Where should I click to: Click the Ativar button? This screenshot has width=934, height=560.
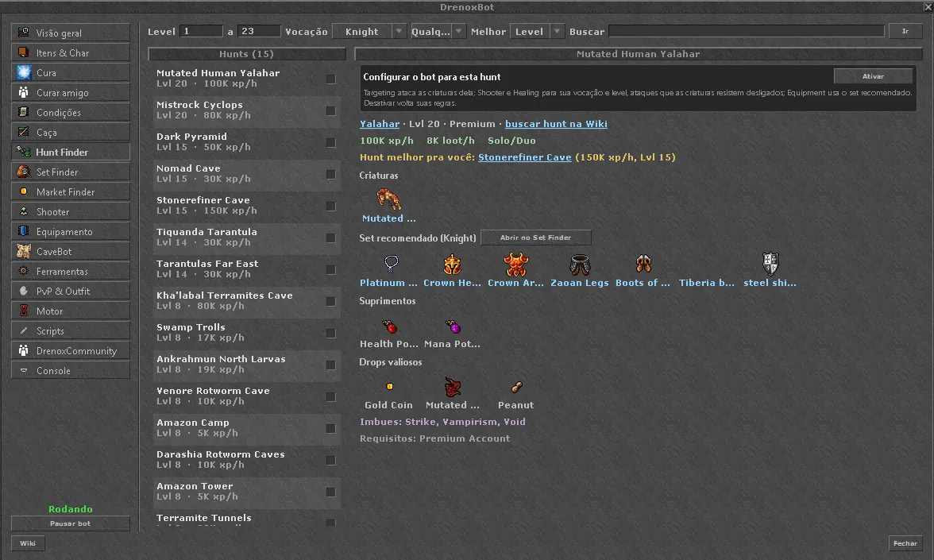pyautogui.click(x=874, y=76)
